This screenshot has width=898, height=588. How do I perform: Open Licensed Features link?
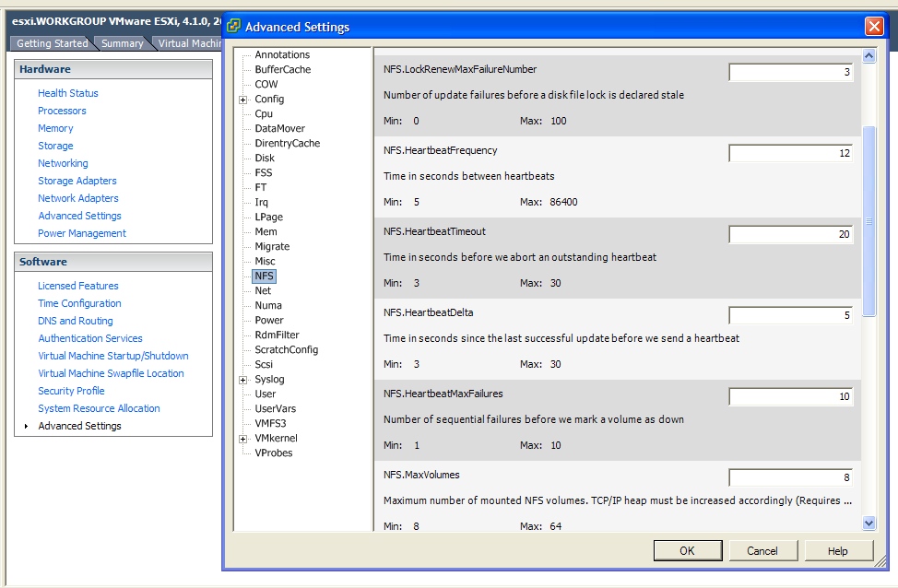click(x=78, y=287)
